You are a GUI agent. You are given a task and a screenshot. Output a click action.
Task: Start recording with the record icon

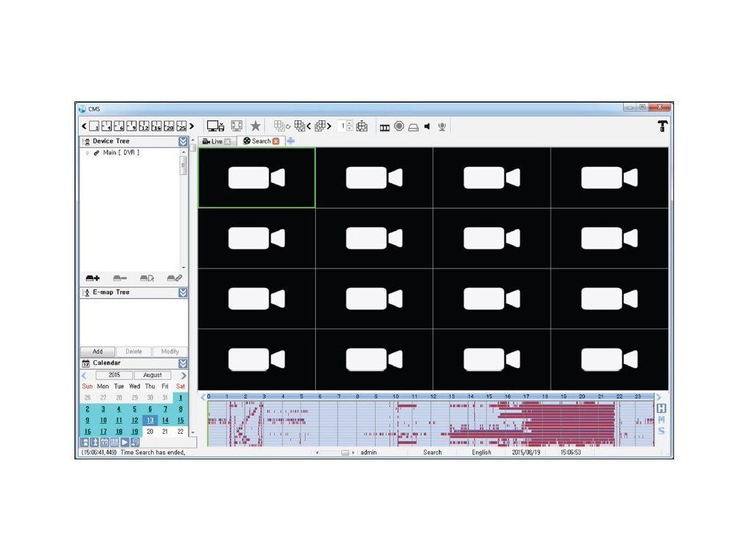coord(399,125)
